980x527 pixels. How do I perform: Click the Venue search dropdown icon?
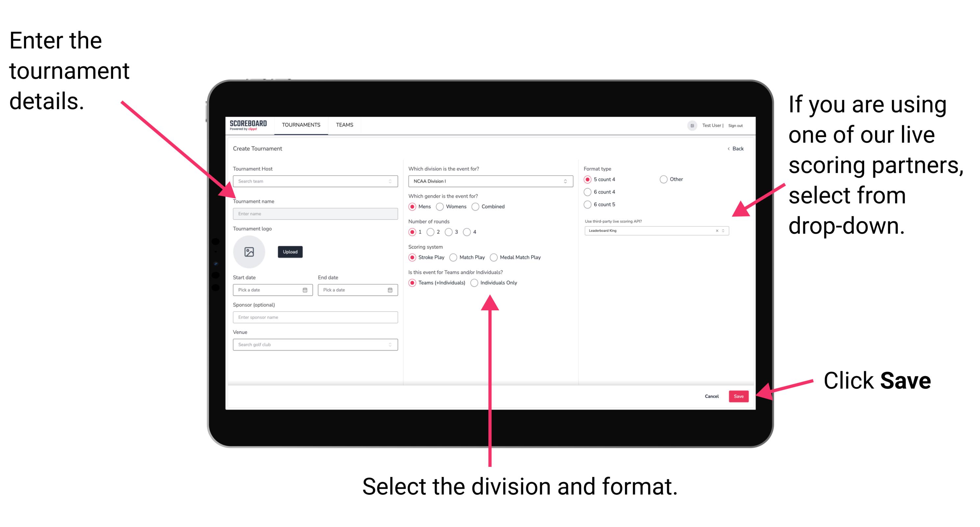tap(391, 345)
